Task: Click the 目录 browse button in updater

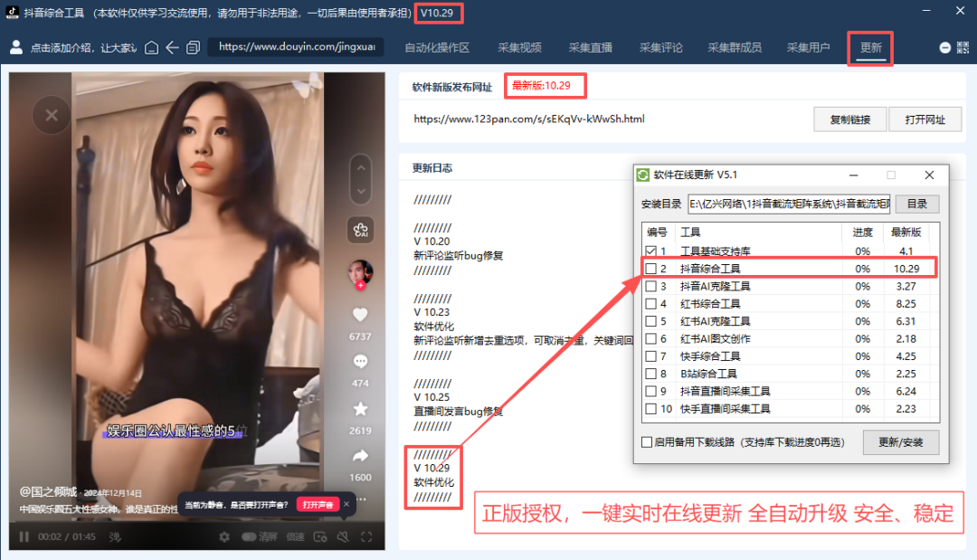Action: (x=917, y=204)
